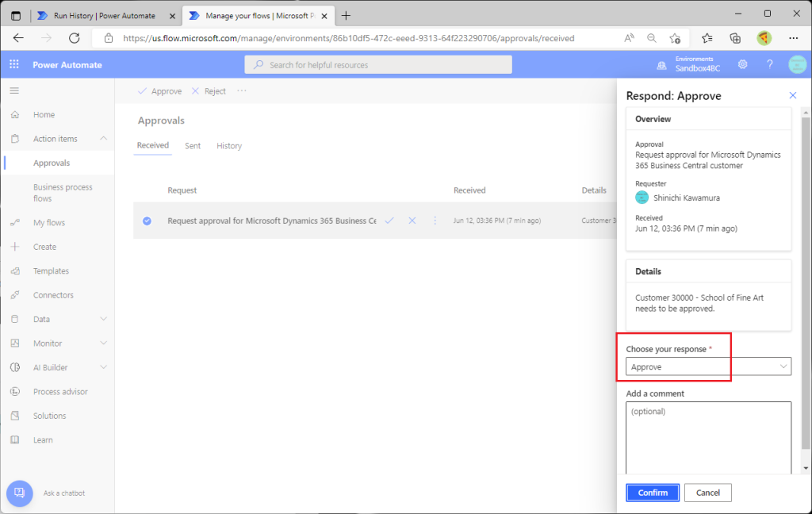Expand the AI Builder section chevron
The width and height of the screenshot is (812, 514).
(104, 367)
